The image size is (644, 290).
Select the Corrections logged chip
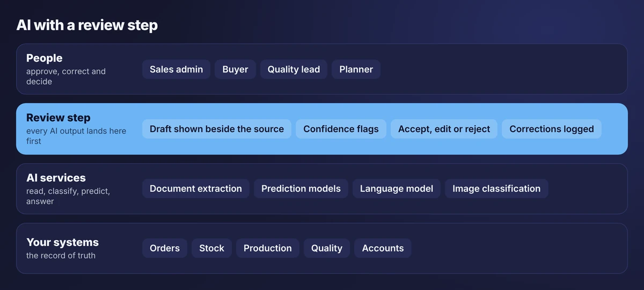[552, 129]
